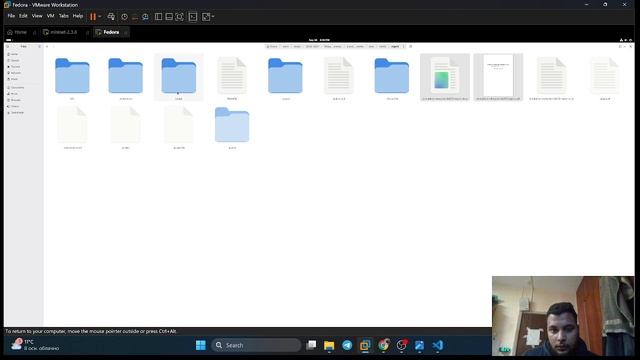This screenshot has width=640, height=360.
Task: Close the Fedora tab
Action: tap(126, 32)
